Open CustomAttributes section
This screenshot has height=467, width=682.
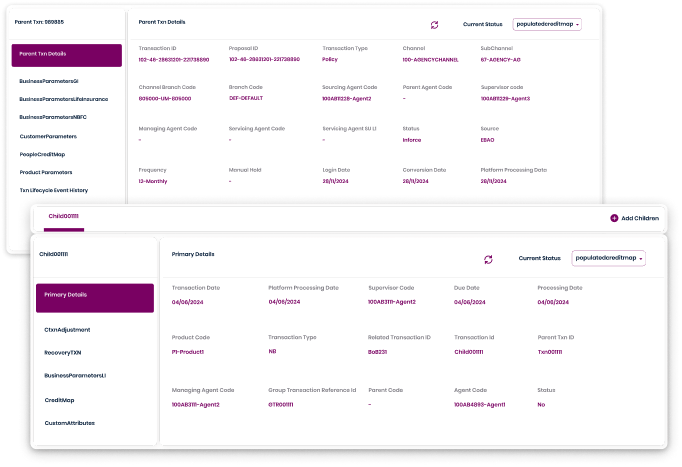click(69, 423)
